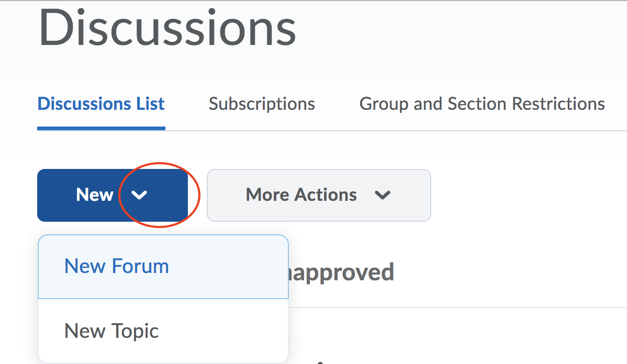Screen dimensions: 627x364
Task: Click the blue underline beneath Discussions List
Action: [x=101, y=129]
